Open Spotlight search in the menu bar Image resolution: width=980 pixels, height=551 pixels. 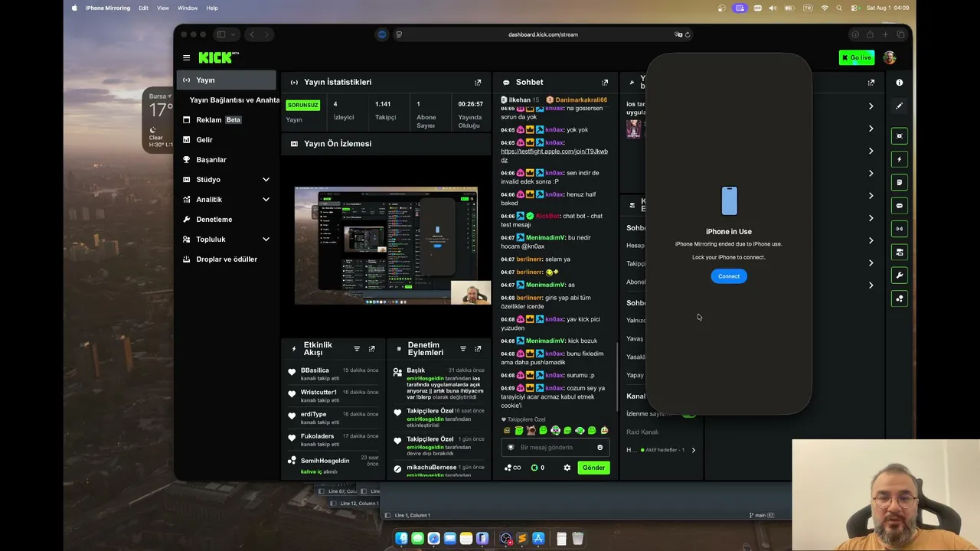[840, 8]
